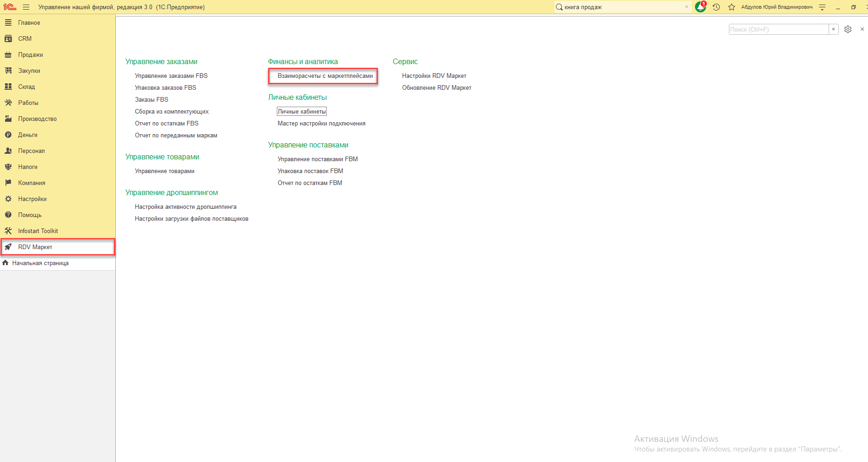
Task: Open the RDV Маркет rocket icon
Action: click(x=8, y=247)
